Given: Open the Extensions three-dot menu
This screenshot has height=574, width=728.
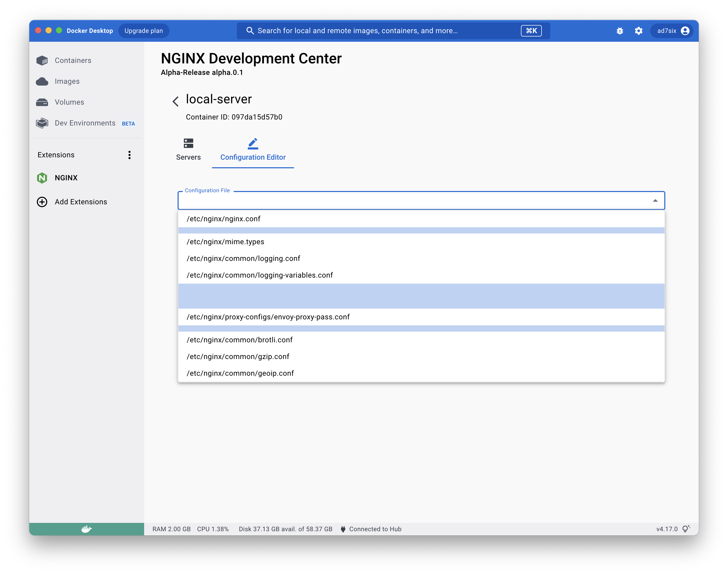Looking at the screenshot, I should (x=130, y=155).
